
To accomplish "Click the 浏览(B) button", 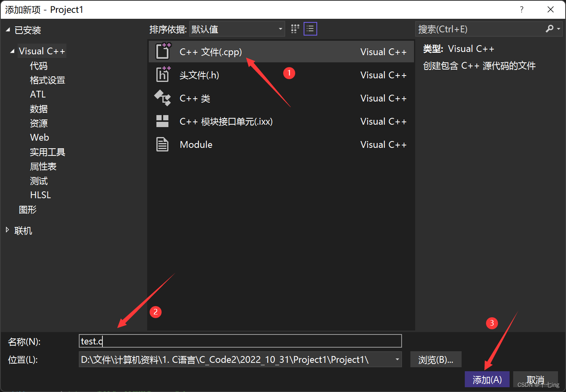I will [x=436, y=359].
